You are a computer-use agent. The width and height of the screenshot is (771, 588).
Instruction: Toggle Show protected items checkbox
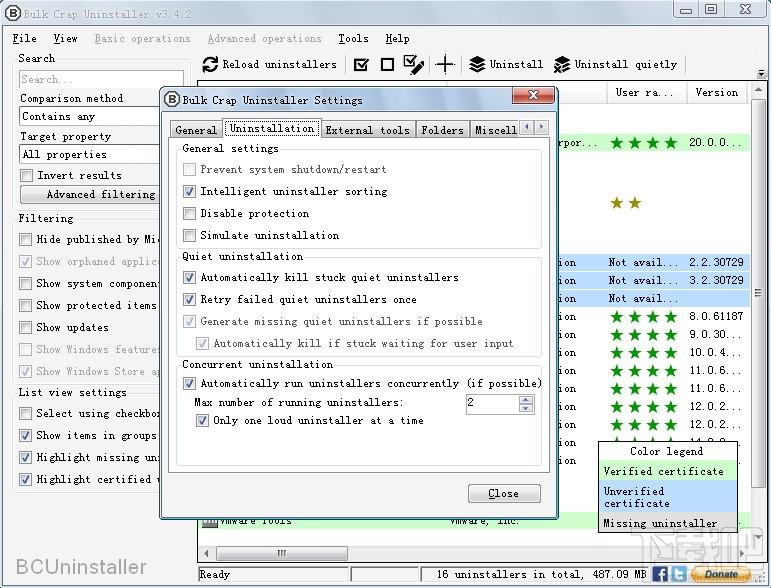(x=26, y=305)
